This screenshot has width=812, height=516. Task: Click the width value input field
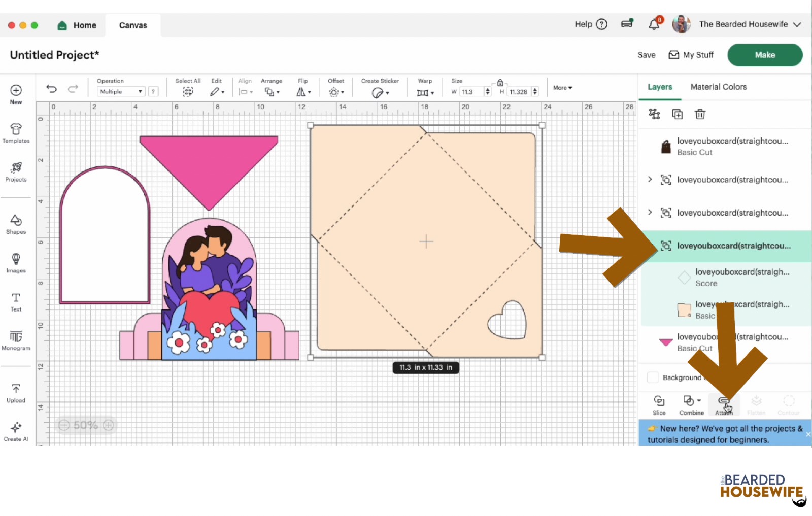coord(472,92)
